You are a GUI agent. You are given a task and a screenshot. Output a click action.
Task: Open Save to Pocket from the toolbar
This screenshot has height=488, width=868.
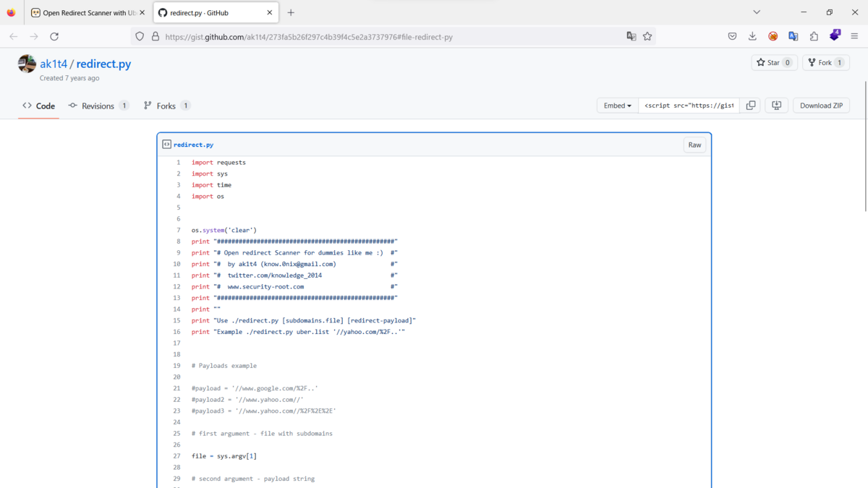click(x=732, y=35)
